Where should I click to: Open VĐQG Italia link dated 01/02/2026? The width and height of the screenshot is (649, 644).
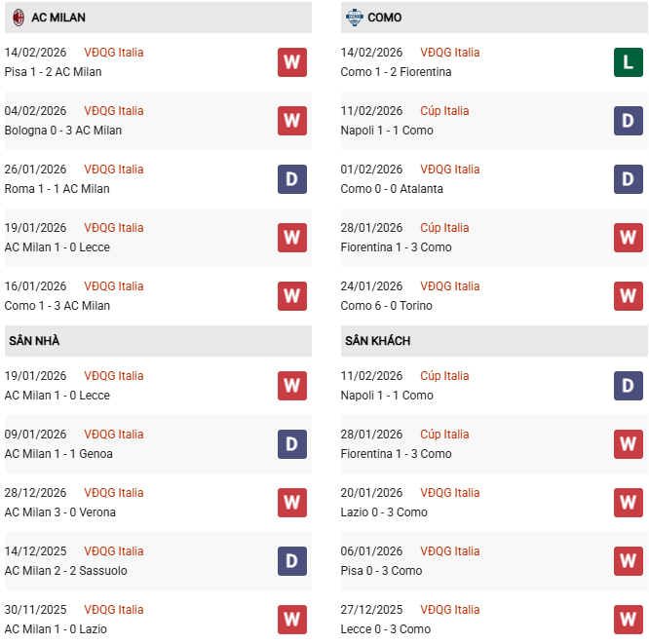pos(450,170)
